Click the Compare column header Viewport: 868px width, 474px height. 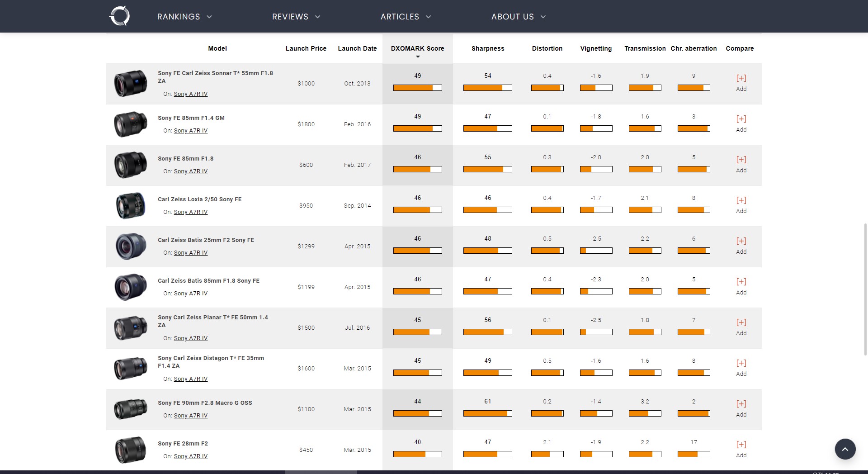coord(740,48)
